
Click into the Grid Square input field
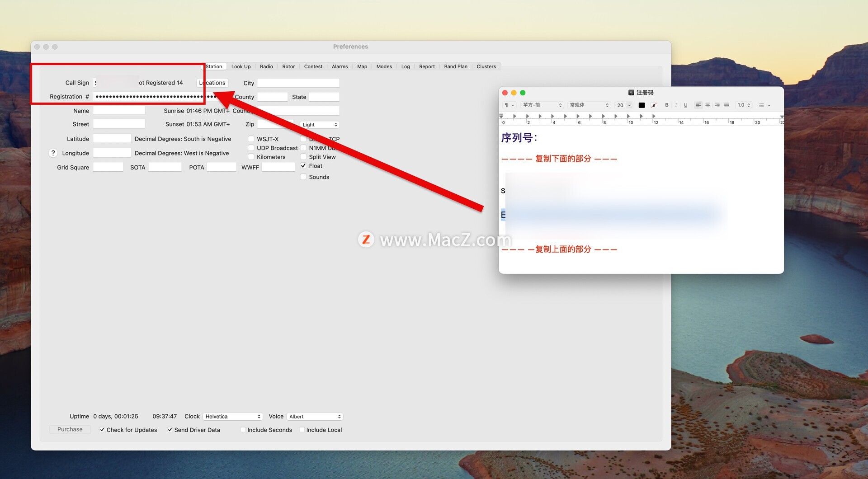(x=108, y=167)
